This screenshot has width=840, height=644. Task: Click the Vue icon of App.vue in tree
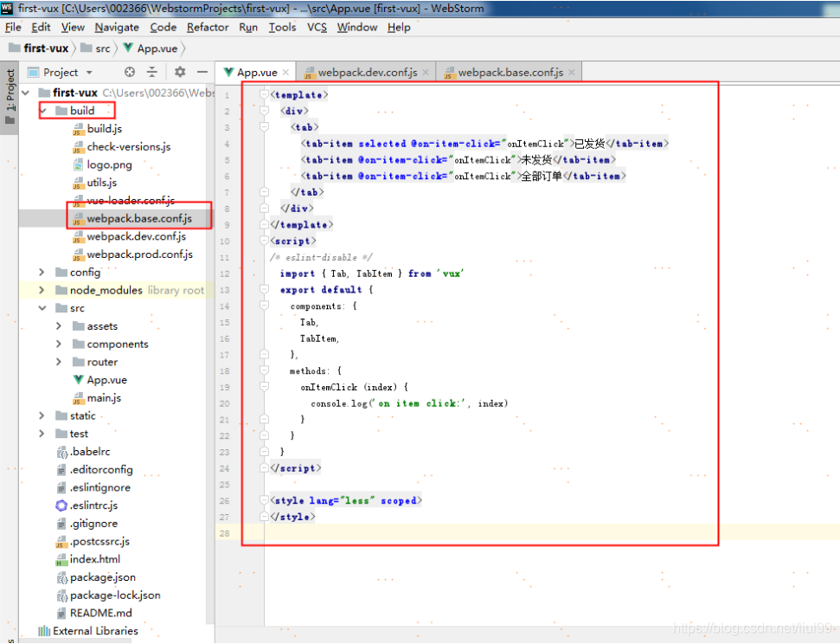point(78,380)
